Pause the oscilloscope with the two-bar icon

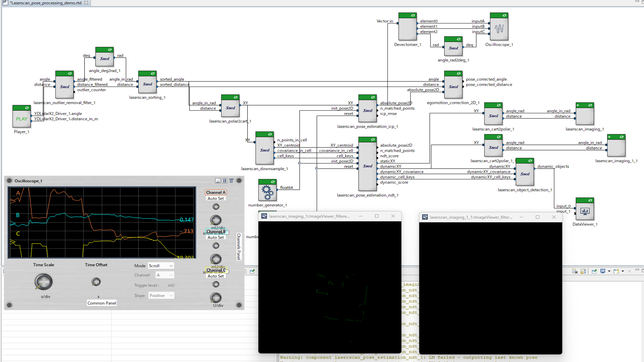click(x=225, y=181)
